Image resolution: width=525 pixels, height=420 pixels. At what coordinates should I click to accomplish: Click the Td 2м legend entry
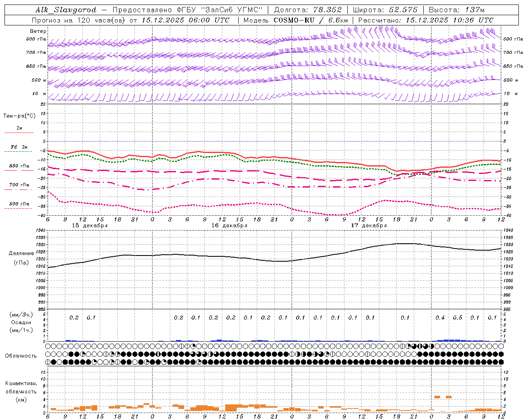pos(19,147)
